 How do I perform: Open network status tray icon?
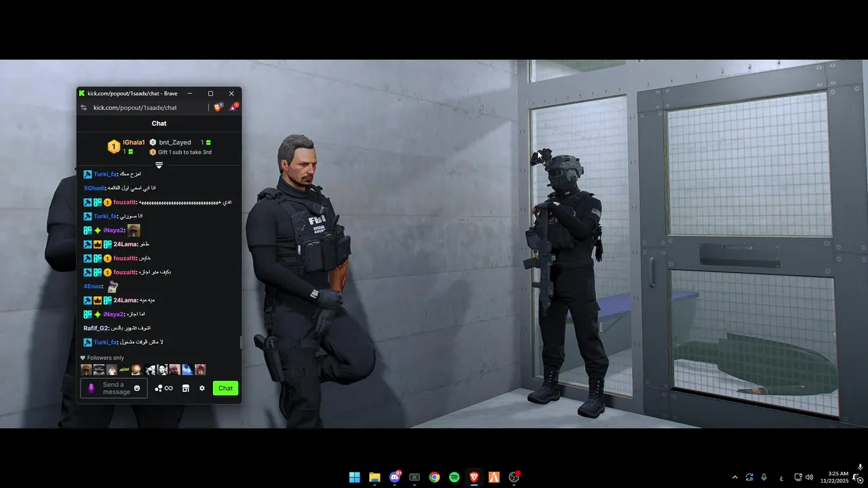coord(798,477)
